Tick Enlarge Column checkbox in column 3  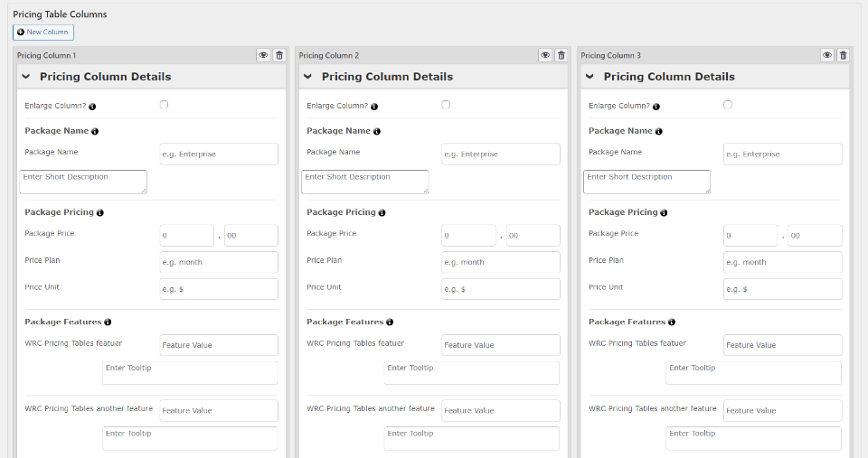(x=728, y=105)
